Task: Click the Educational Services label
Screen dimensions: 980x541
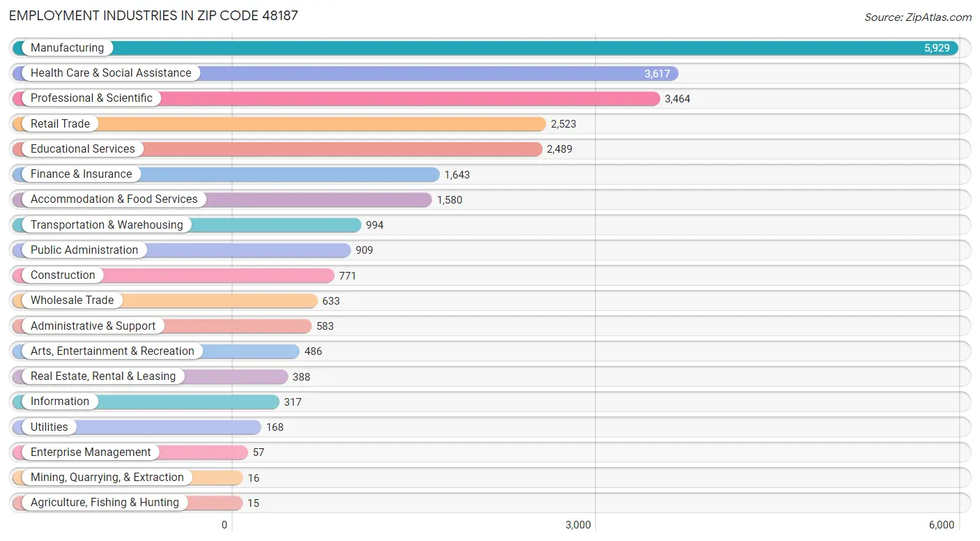Action: pos(83,148)
